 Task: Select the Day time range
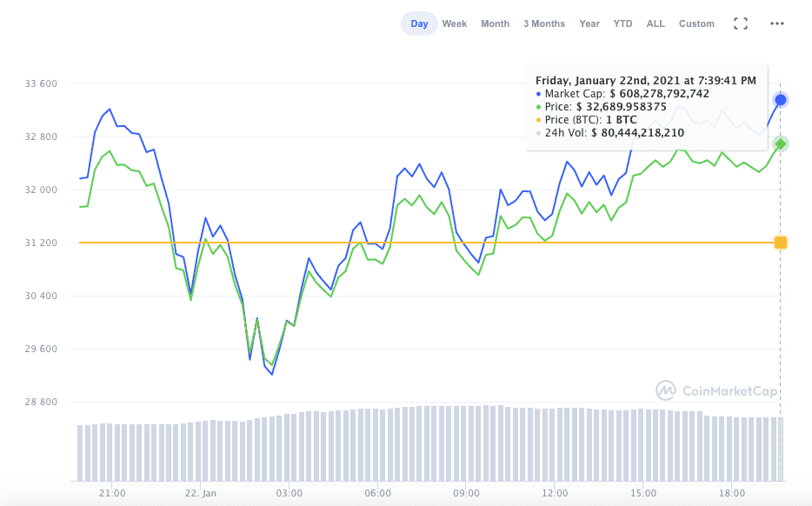click(x=419, y=23)
